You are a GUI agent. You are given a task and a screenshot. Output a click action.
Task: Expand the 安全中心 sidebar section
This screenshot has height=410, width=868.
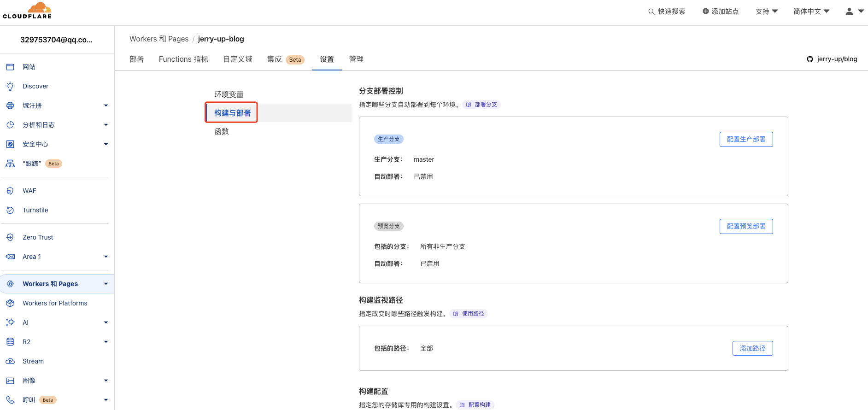coord(106,144)
